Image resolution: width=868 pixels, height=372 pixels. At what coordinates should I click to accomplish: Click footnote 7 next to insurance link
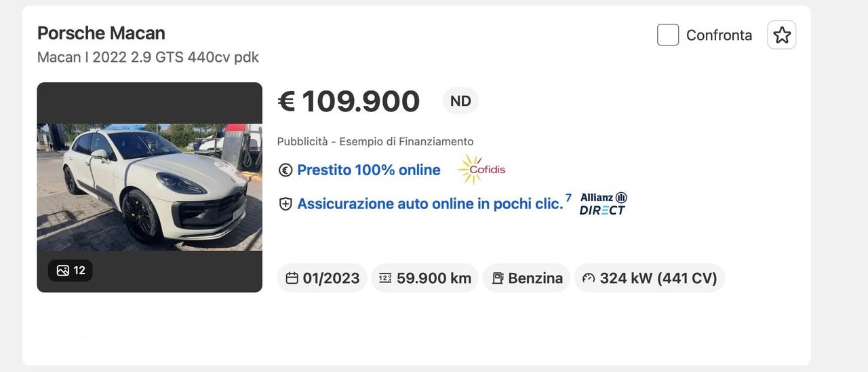click(568, 198)
